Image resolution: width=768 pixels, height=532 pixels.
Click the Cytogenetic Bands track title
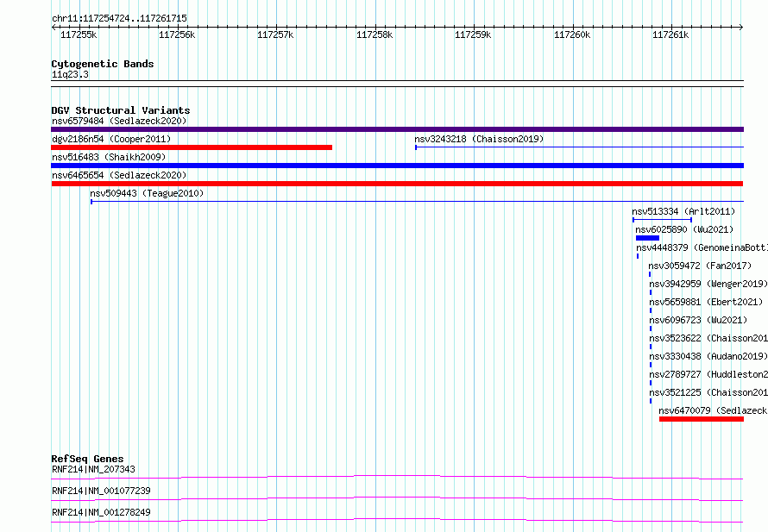[103, 64]
